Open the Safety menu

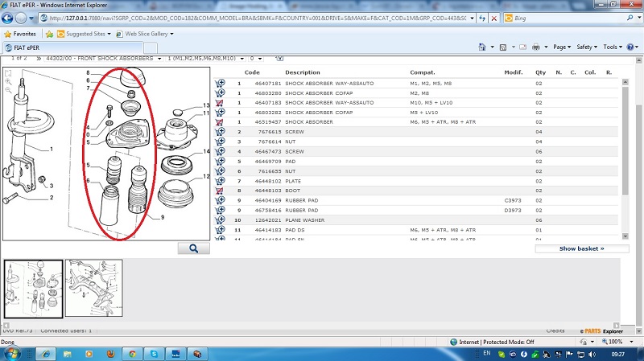click(x=588, y=47)
